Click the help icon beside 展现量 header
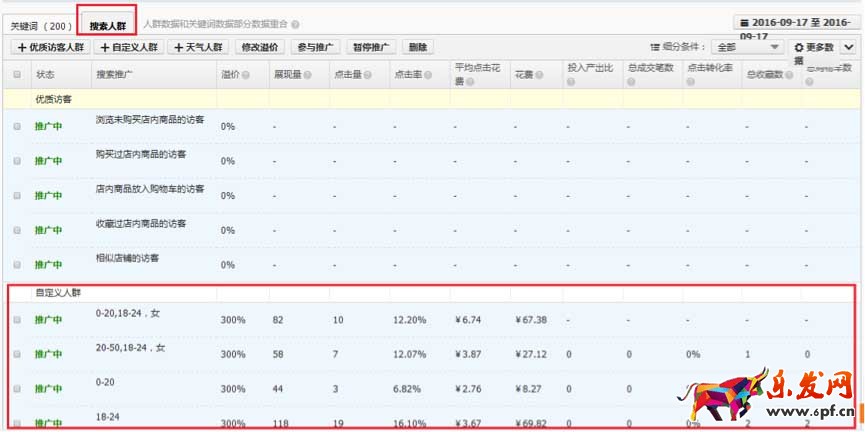This screenshot has width=865, height=432. [x=306, y=76]
